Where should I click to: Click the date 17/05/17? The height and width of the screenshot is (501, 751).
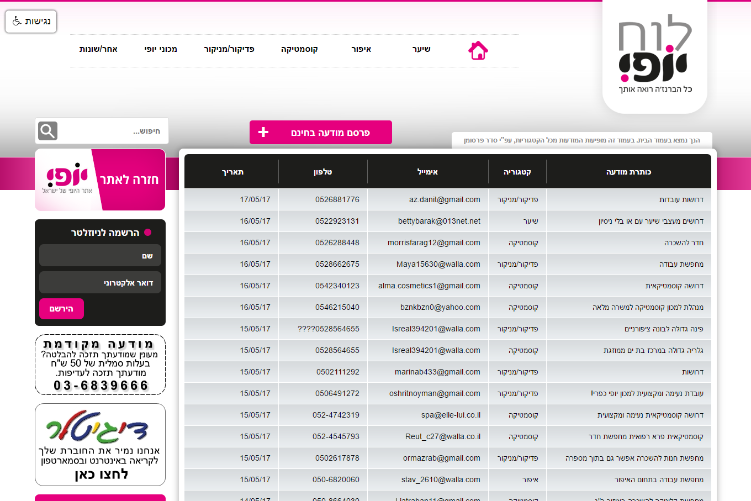[255, 199]
